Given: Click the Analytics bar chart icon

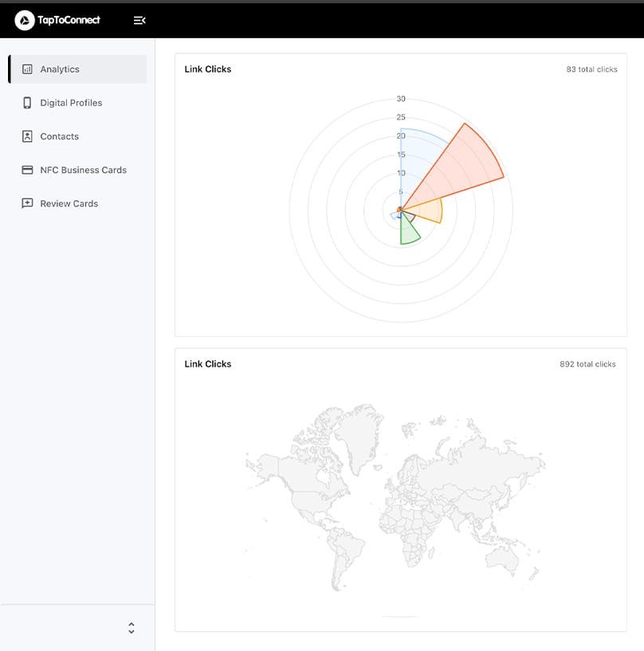Looking at the screenshot, I should click(x=28, y=69).
